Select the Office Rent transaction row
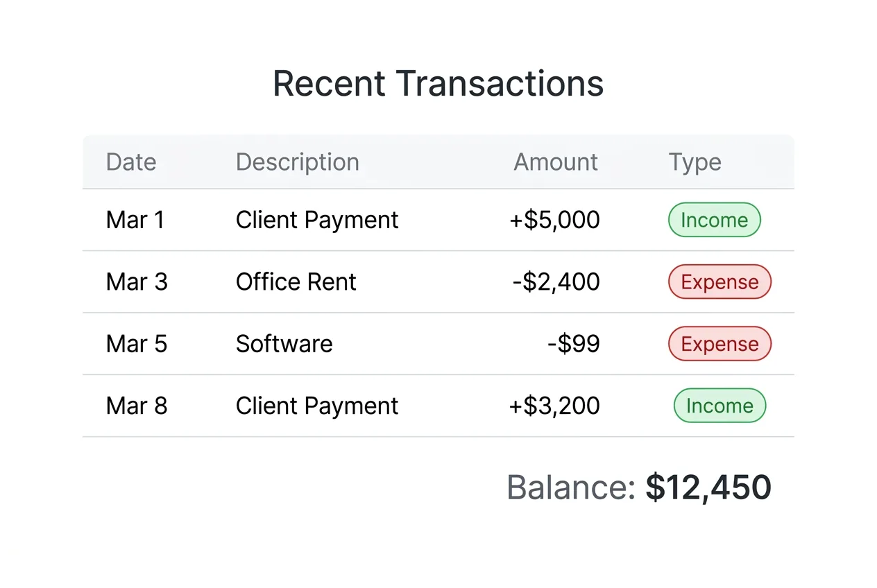Image resolution: width=877 pixels, height=588 pixels. [296, 282]
